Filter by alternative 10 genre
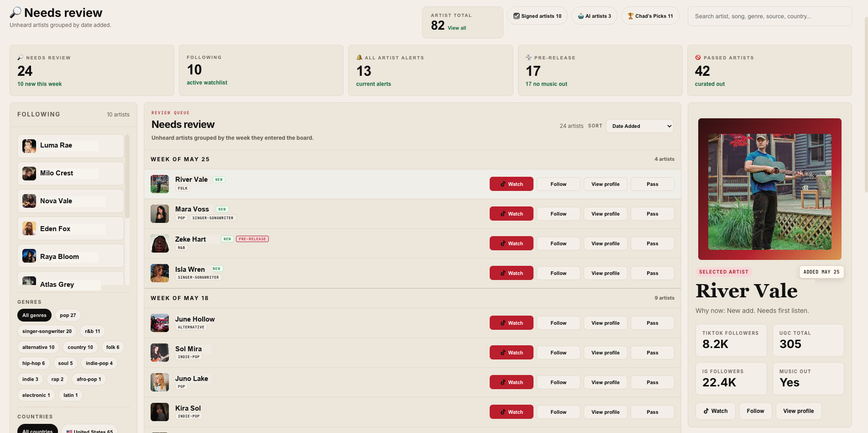Screen dimensions: 868x433 point(38,347)
